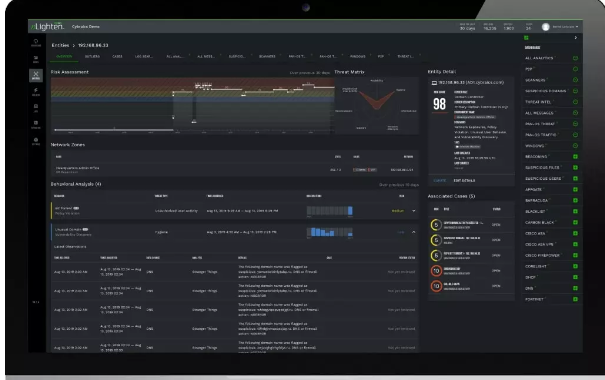Add Barracuda with its green plus icon
This screenshot has width=605, height=380.
click(x=575, y=200)
